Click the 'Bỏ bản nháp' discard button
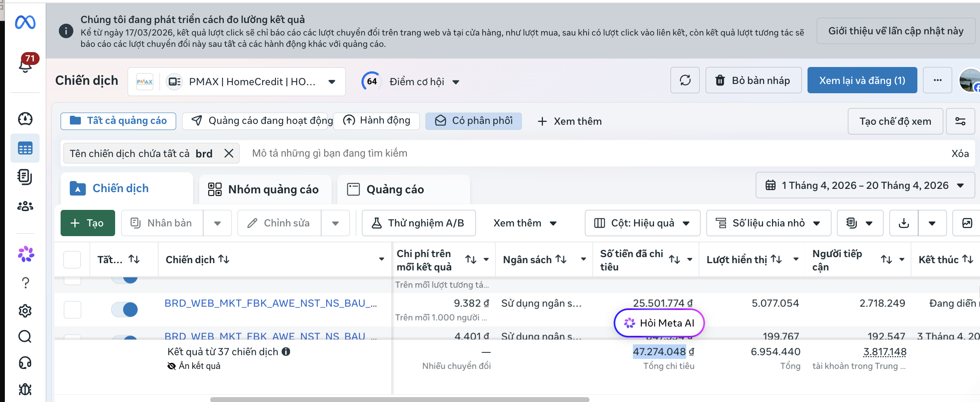This screenshot has height=402, width=980. click(x=753, y=80)
